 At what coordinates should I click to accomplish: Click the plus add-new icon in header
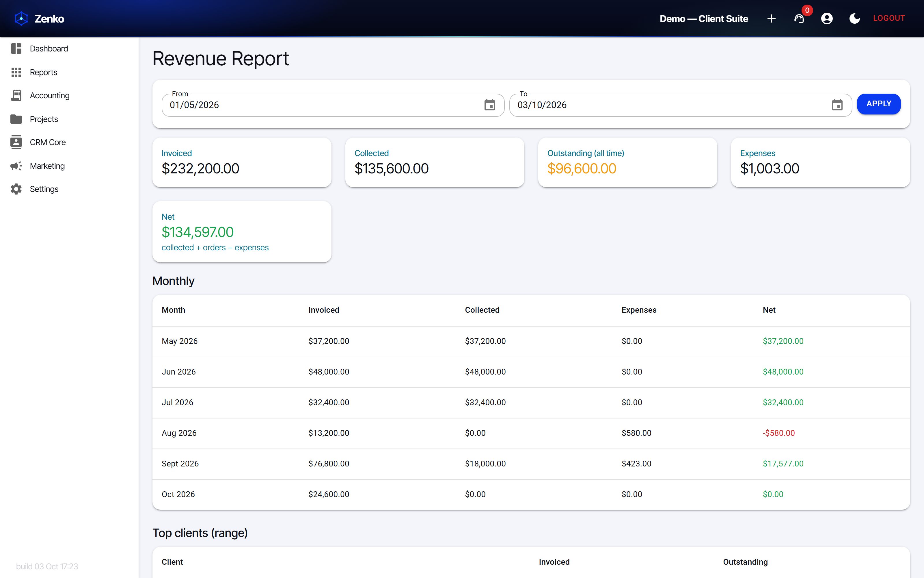(x=771, y=18)
